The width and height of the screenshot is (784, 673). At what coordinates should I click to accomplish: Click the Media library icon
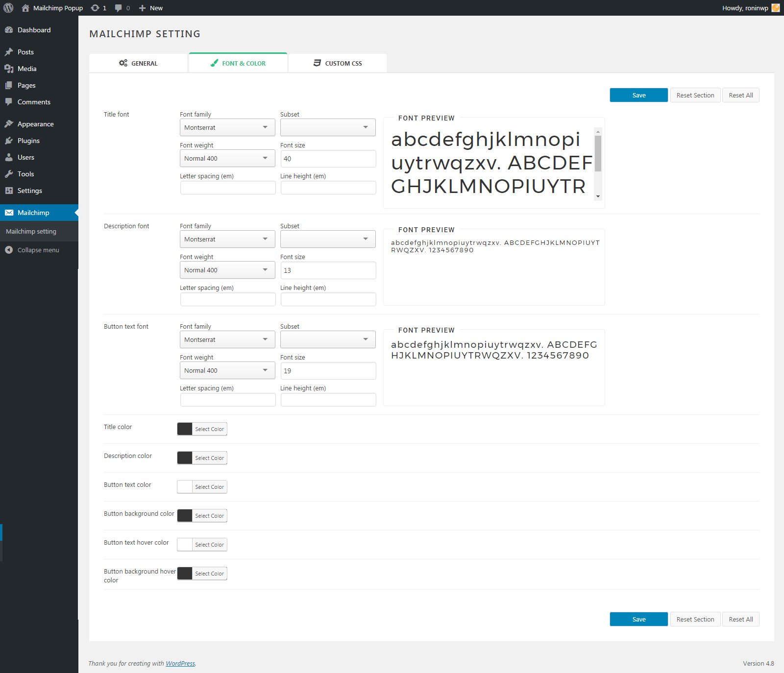(9, 69)
